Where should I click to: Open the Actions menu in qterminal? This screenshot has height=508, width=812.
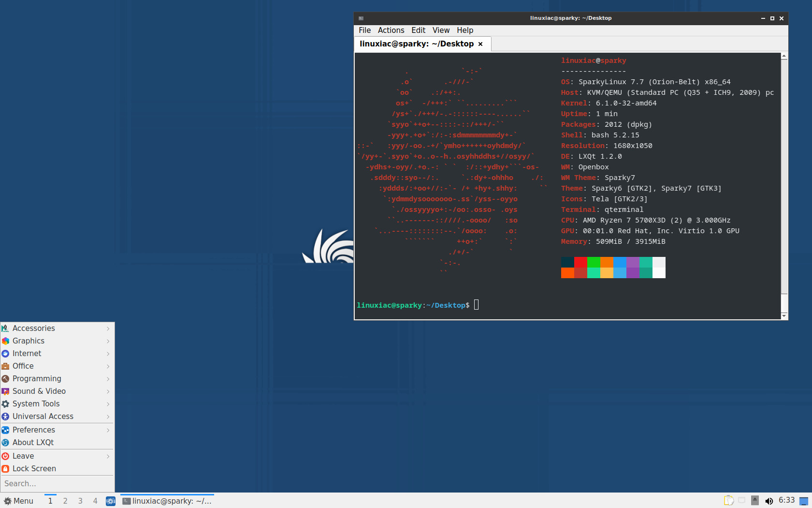[x=391, y=30]
